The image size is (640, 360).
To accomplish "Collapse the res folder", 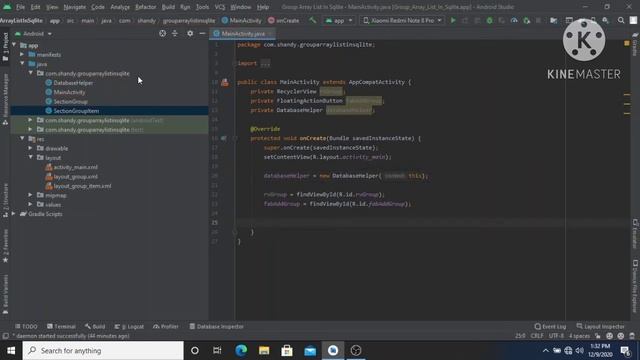I will point(22,139).
